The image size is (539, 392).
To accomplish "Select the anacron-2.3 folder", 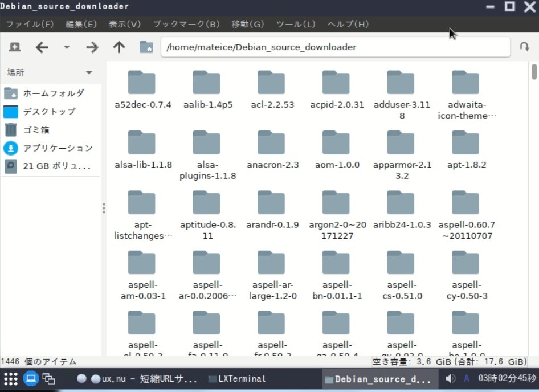I will tap(272, 150).
